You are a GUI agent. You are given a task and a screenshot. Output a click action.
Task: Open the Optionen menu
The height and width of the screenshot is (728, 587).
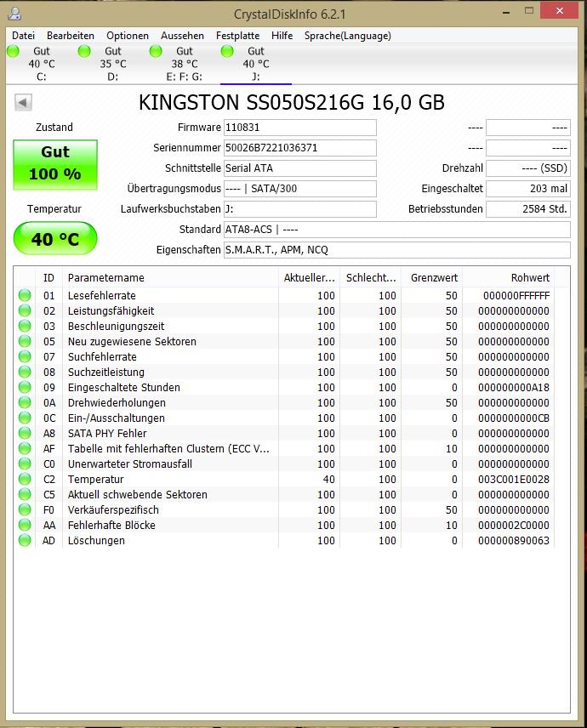click(x=128, y=36)
